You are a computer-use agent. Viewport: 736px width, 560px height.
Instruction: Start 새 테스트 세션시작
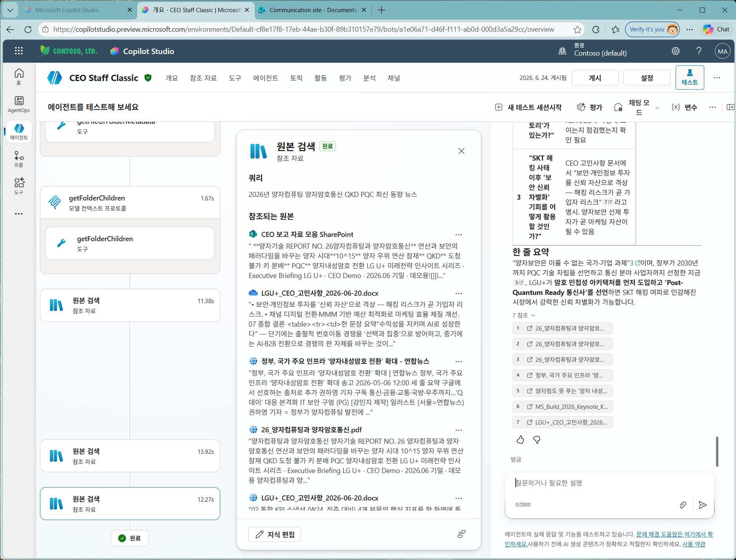[x=529, y=107]
